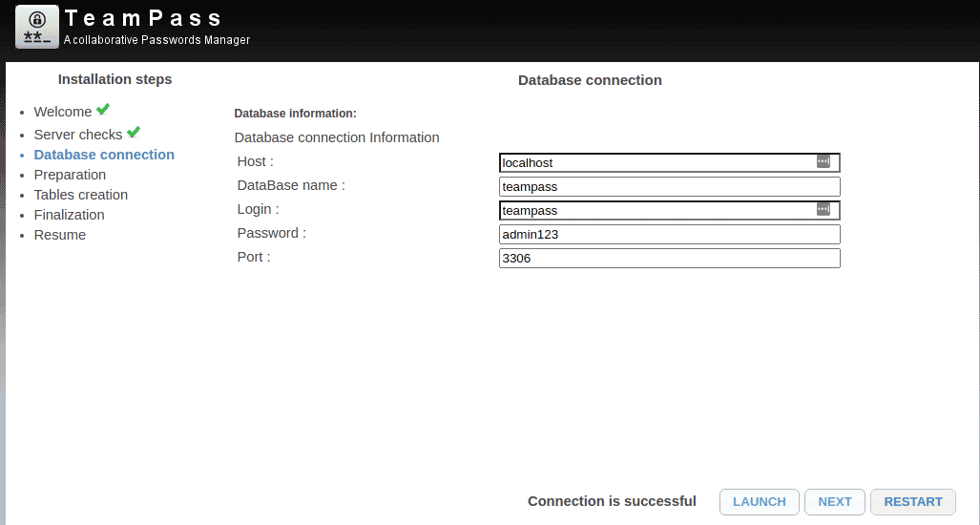Click the green checkmark beside Welcome
This screenshot has width=980, height=525.
(103, 110)
